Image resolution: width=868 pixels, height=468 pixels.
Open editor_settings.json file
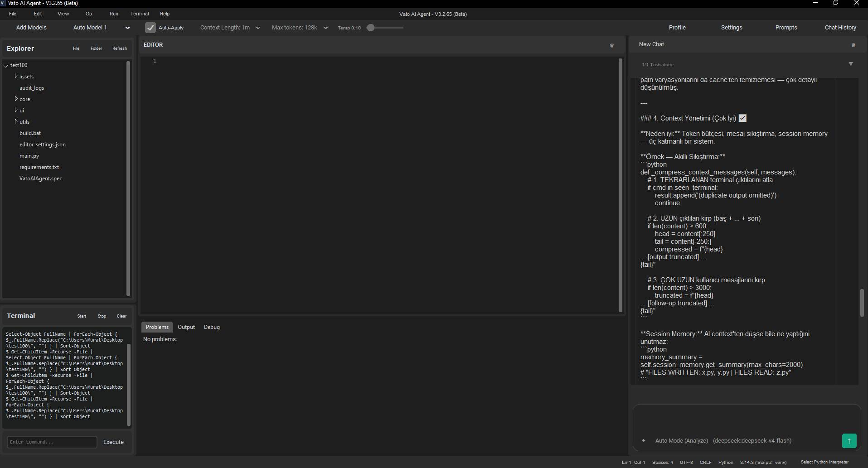[42, 145]
